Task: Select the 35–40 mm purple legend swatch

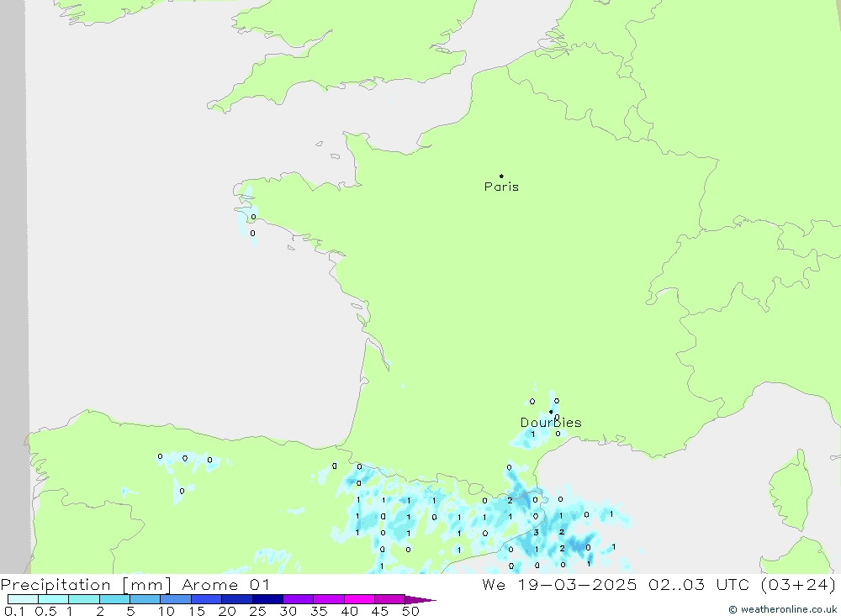Action: pos(329,599)
